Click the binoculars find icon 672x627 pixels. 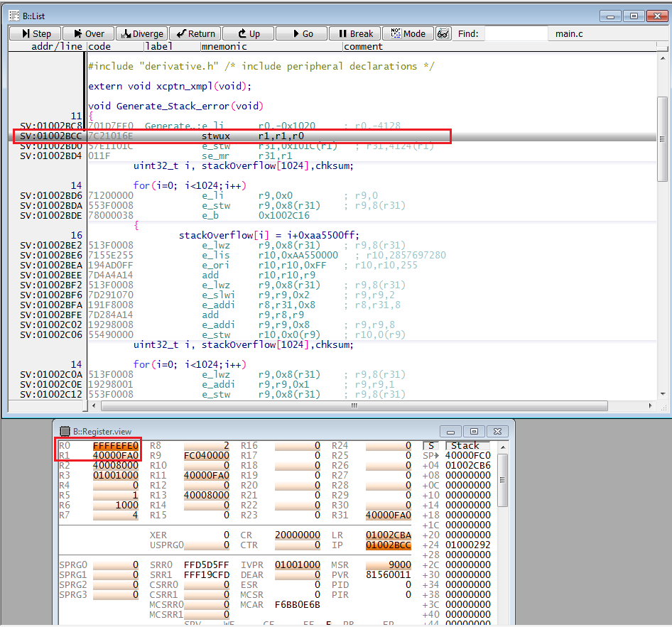[443, 33]
